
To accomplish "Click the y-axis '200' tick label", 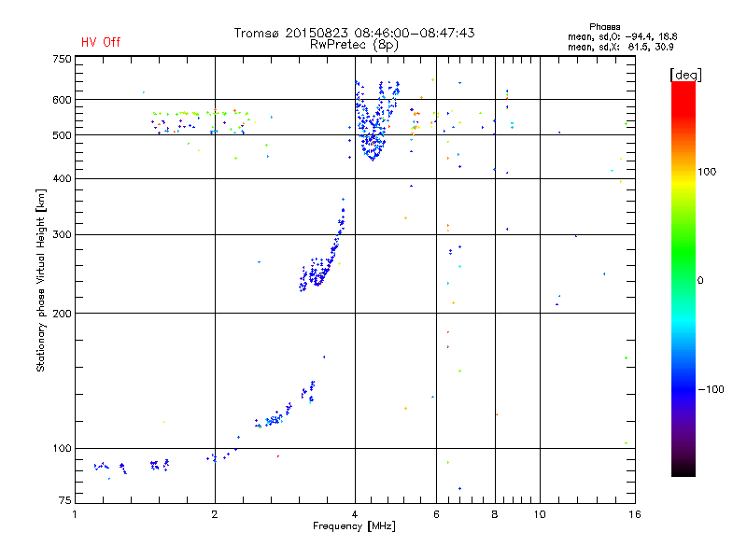I will coord(62,314).
